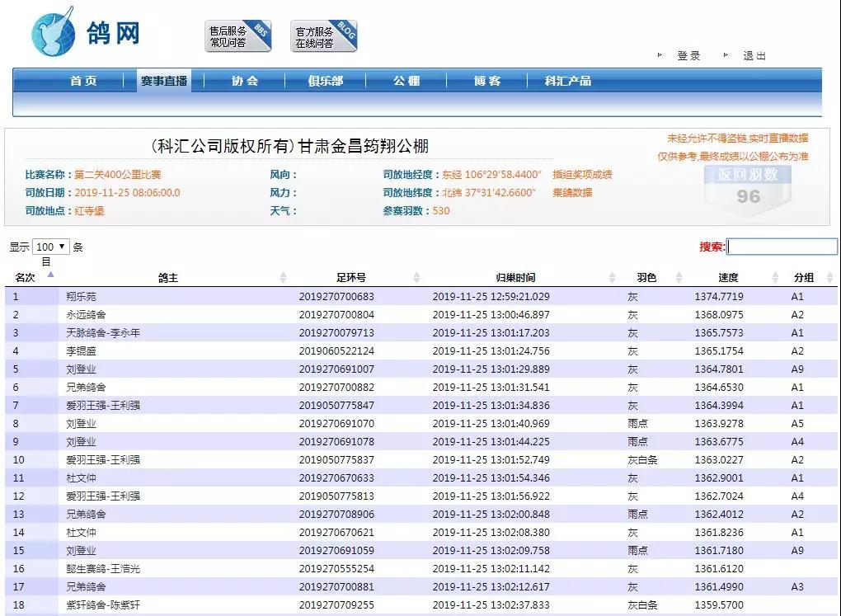Click the pigeon globe site logo
The width and height of the screenshot is (841, 616).
[53, 31]
